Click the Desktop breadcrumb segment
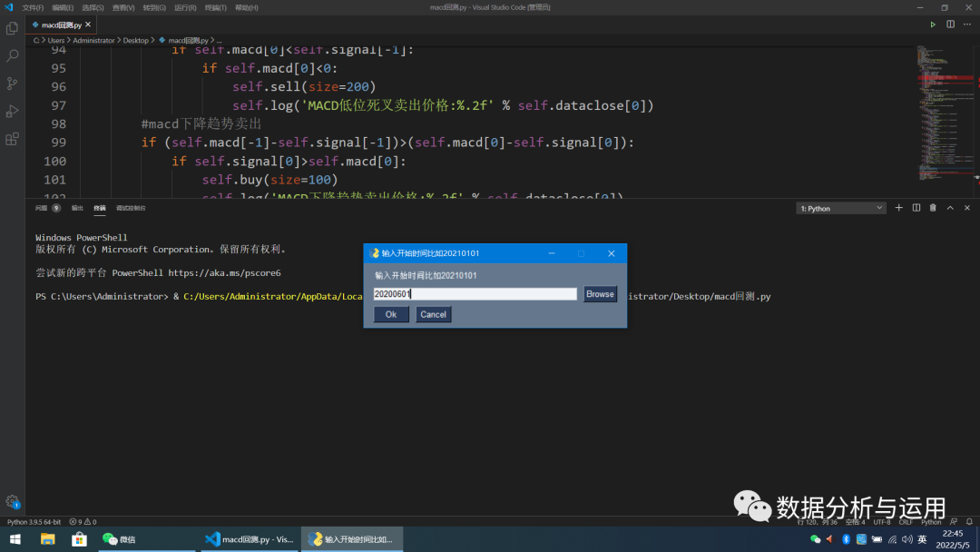This screenshot has height=552, width=980. click(x=135, y=40)
